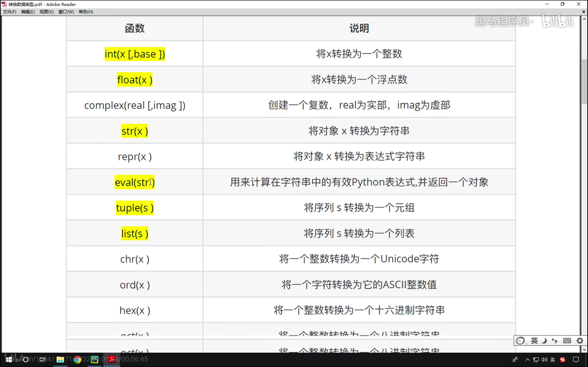Click the IME logo icon
This screenshot has width=588, height=367.
(520, 341)
